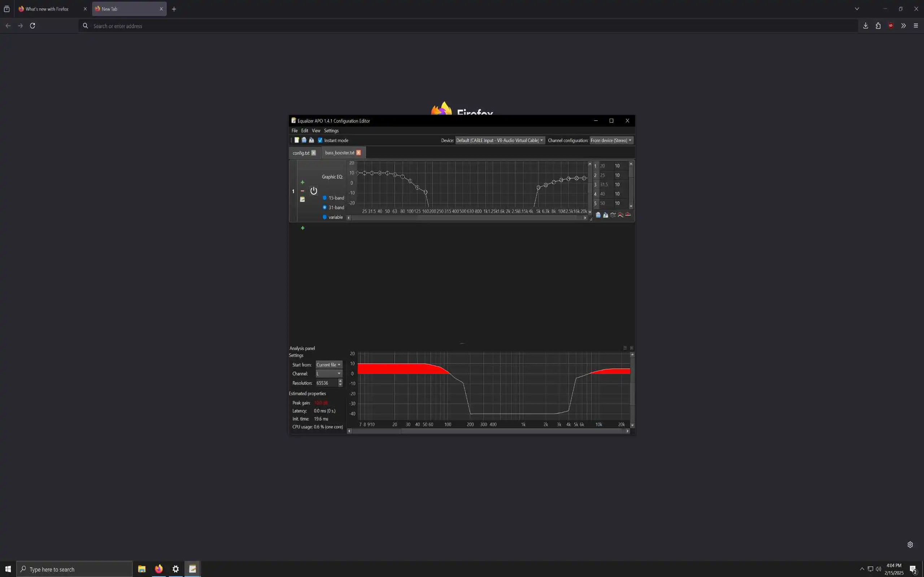
Task: Click the new file toolbar icon
Action: 297,140
